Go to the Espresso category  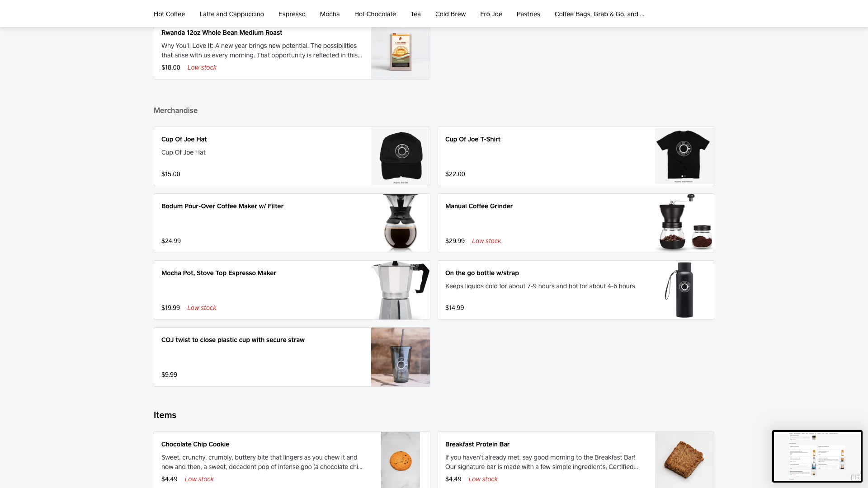(x=292, y=14)
